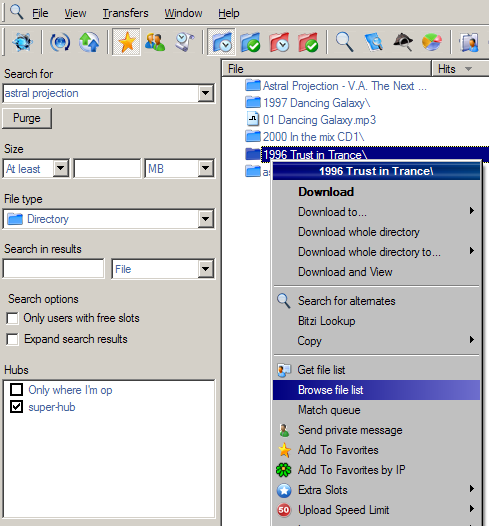Click the green flower Add To Favorites by IP icon
This screenshot has width=489, height=526.
click(284, 470)
